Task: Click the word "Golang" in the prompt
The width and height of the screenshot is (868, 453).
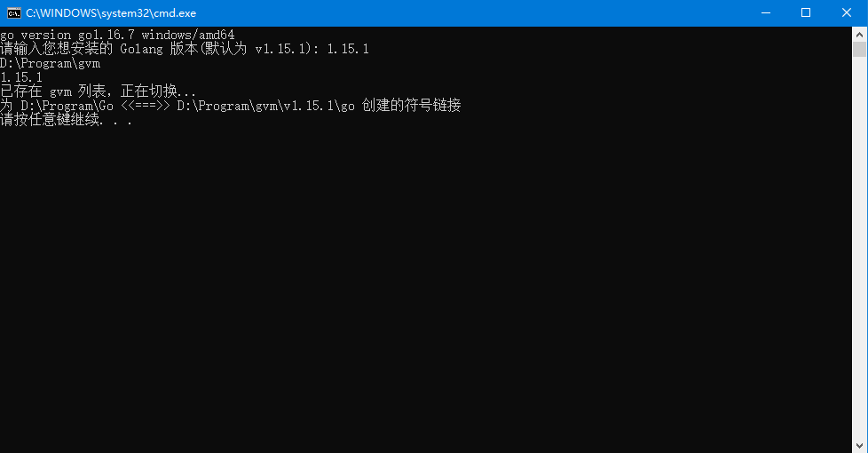Action: pyautogui.click(x=142, y=49)
